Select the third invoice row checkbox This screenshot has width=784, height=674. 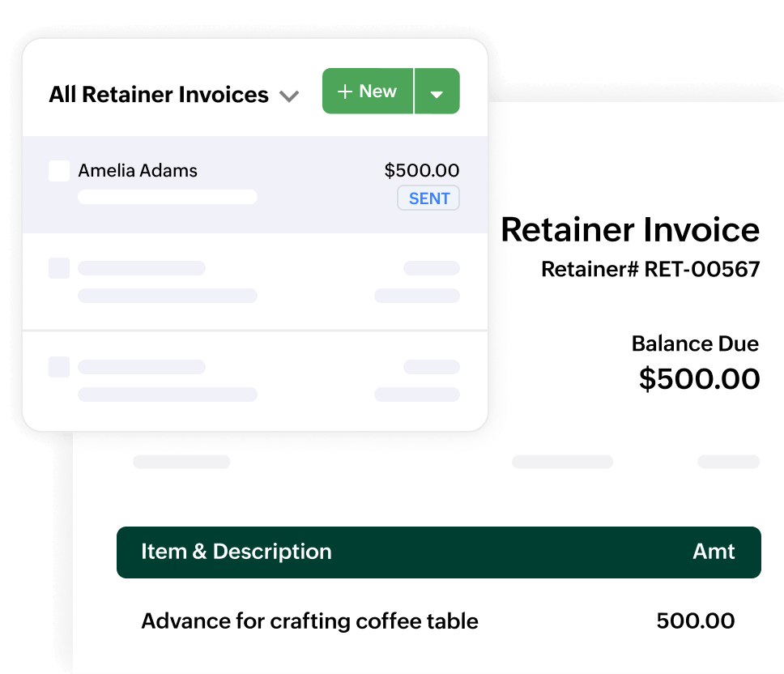click(59, 367)
